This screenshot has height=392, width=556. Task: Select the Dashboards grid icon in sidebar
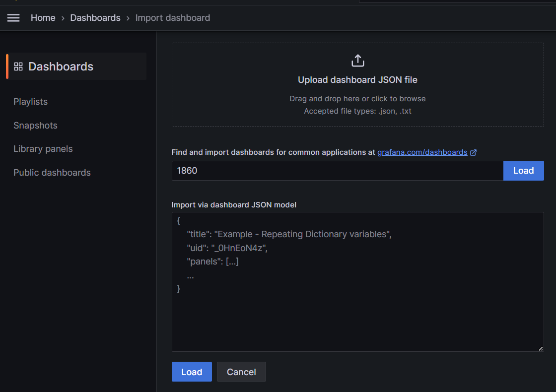click(18, 66)
